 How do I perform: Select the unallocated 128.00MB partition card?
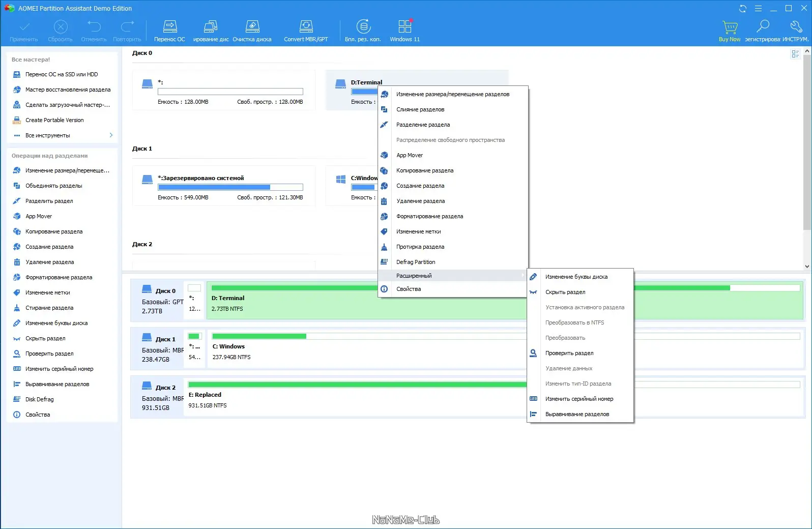pos(224,90)
